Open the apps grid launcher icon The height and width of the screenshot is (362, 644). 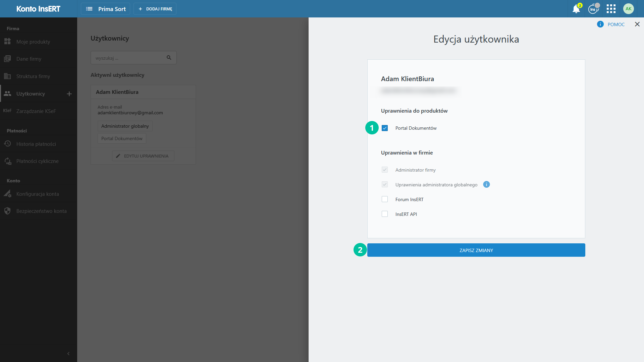point(611,9)
